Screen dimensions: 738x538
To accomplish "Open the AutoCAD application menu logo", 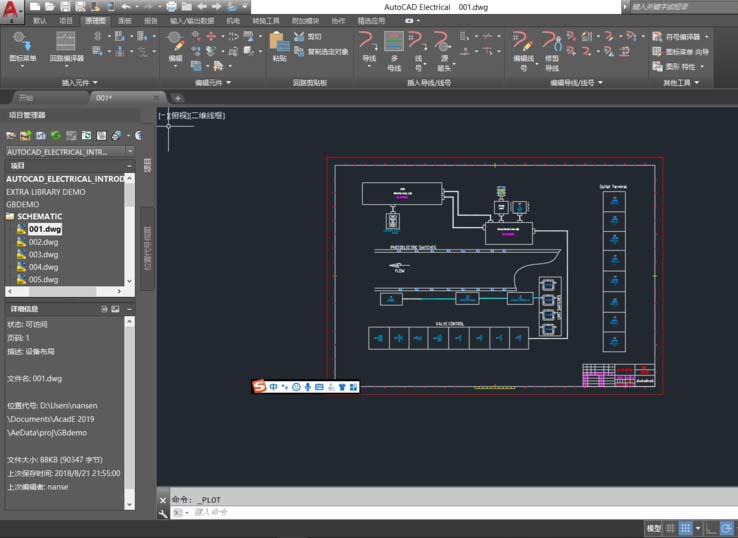I will [10, 10].
